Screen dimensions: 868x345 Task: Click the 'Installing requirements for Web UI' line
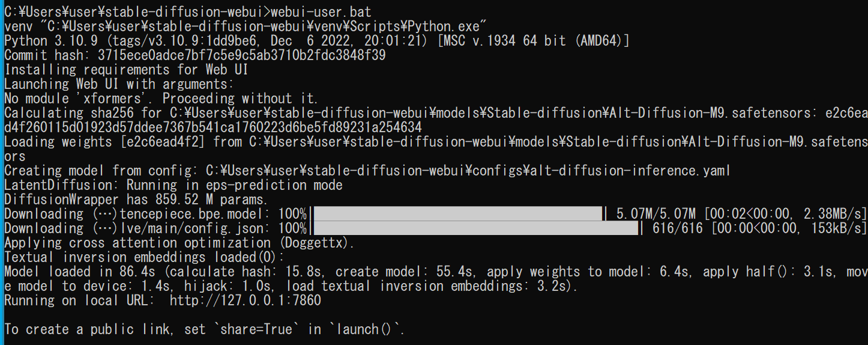tap(125, 69)
